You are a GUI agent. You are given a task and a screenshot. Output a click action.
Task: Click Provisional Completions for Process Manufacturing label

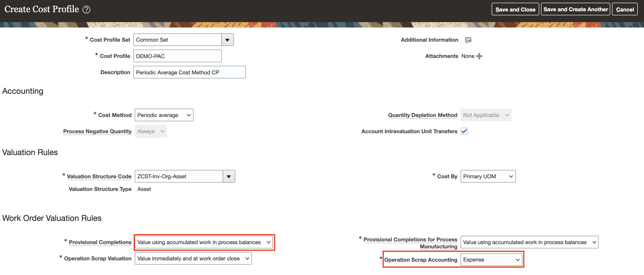click(x=410, y=243)
